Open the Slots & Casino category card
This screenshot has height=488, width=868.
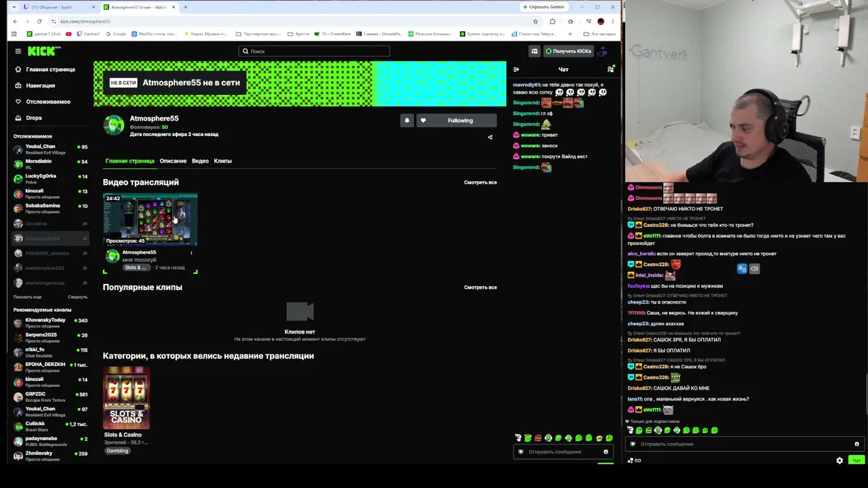click(126, 398)
